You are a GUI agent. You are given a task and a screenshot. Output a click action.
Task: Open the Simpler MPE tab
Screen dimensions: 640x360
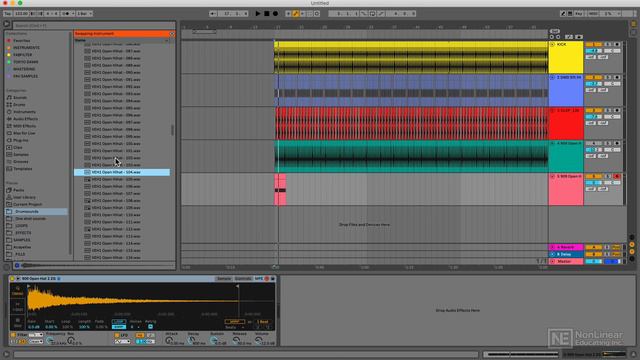(x=259, y=279)
